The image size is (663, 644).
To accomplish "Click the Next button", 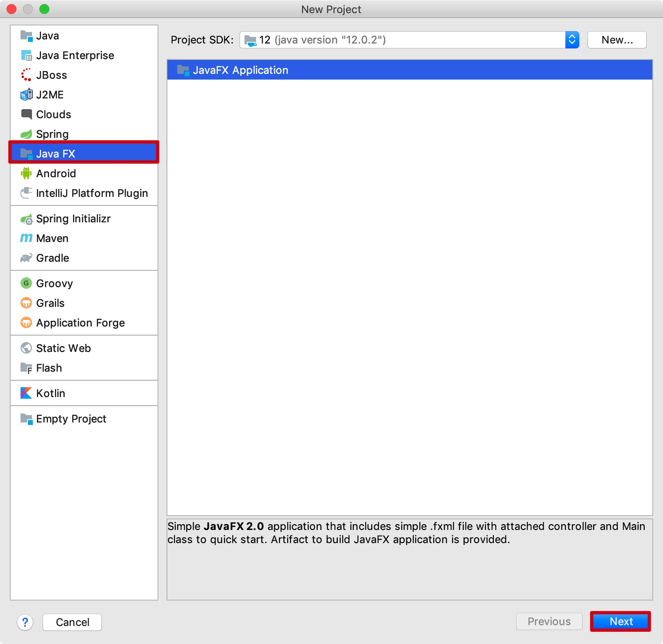I will click(x=620, y=621).
